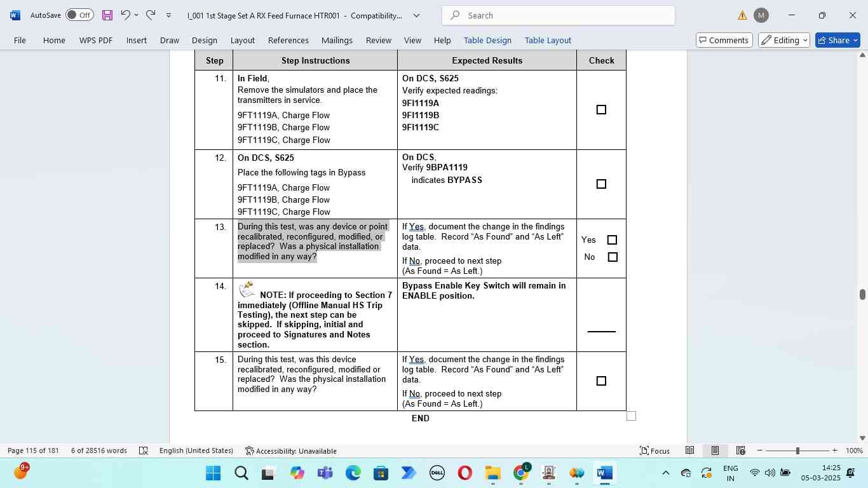This screenshot has height=488, width=868.
Task: Expand Customize Quick Access Toolbar arrow
Action: point(168,15)
